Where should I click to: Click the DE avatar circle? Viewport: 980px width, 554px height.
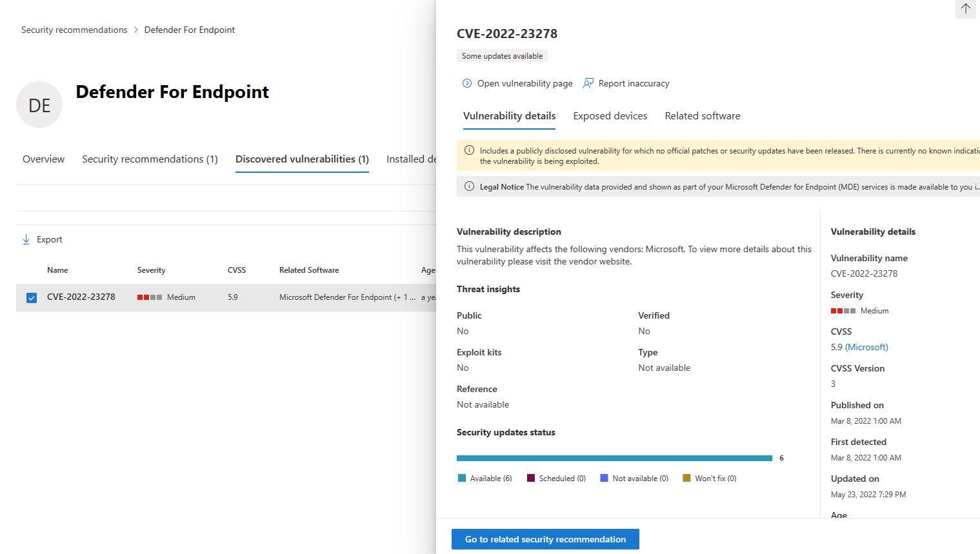coord(39,104)
